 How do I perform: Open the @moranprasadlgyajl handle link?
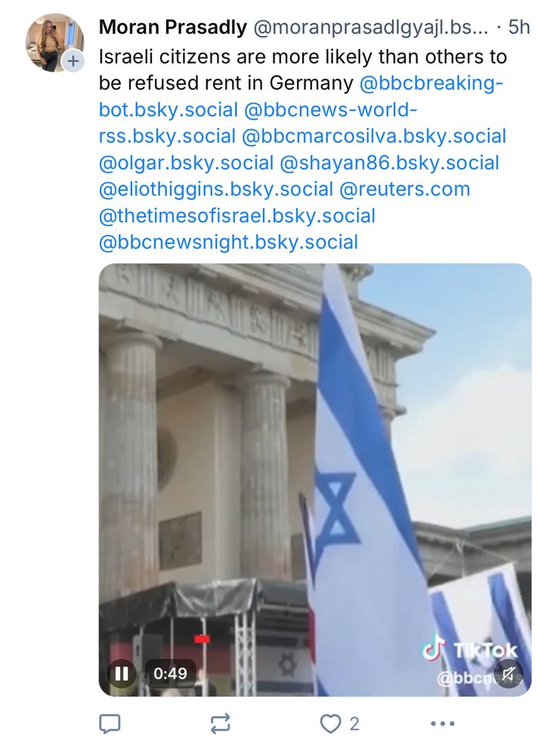coord(370,27)
